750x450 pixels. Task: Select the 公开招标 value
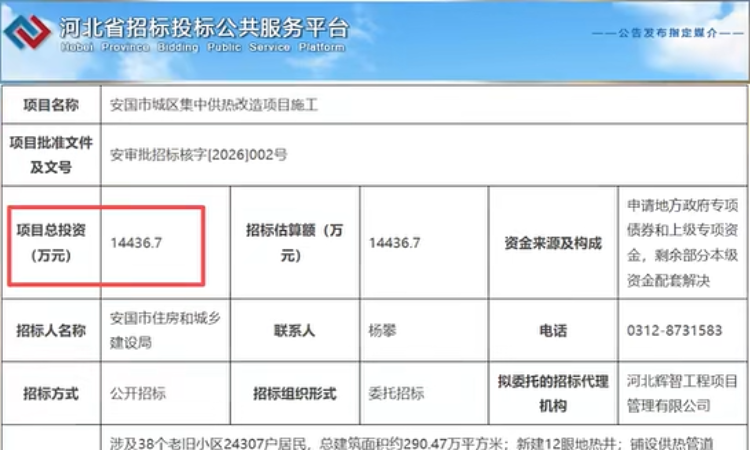[x=138, y=394]
